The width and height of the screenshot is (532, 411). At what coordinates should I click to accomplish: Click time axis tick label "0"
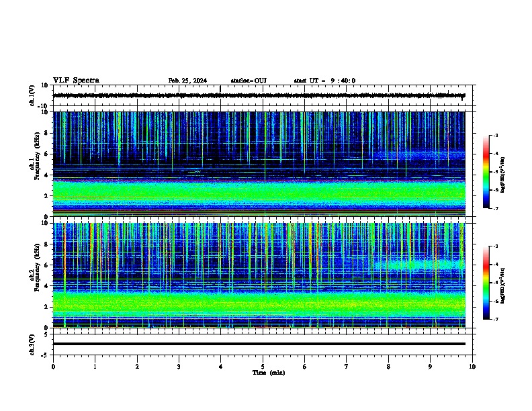pyautogui.click(x=53, y=367)
